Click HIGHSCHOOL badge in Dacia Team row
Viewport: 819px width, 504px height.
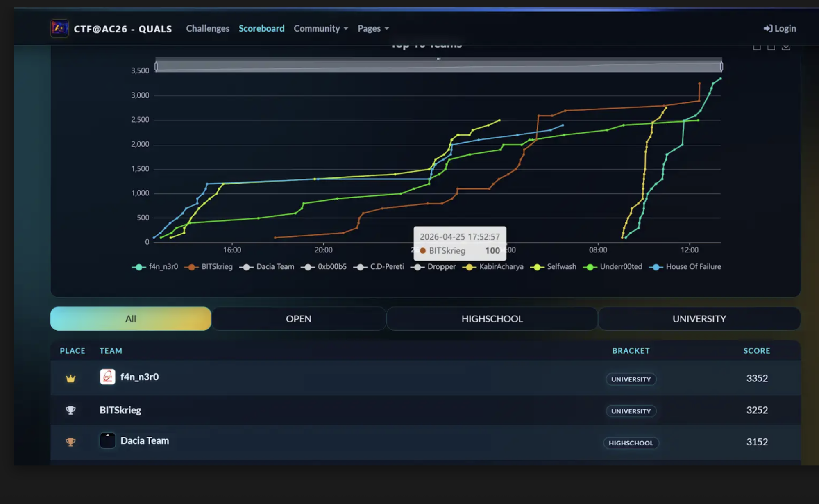pyautogui.click(x=631, y=443)
